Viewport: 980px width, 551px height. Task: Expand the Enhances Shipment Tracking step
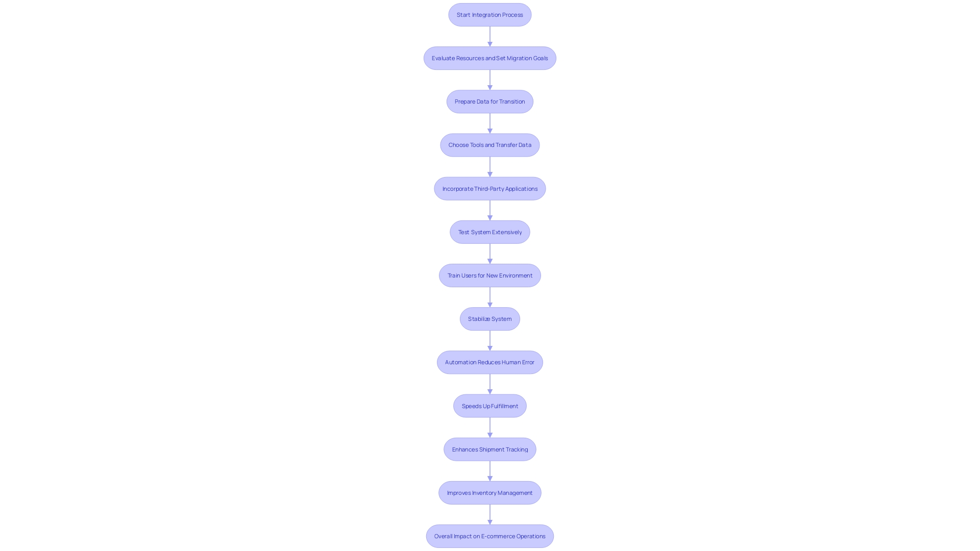489,449
